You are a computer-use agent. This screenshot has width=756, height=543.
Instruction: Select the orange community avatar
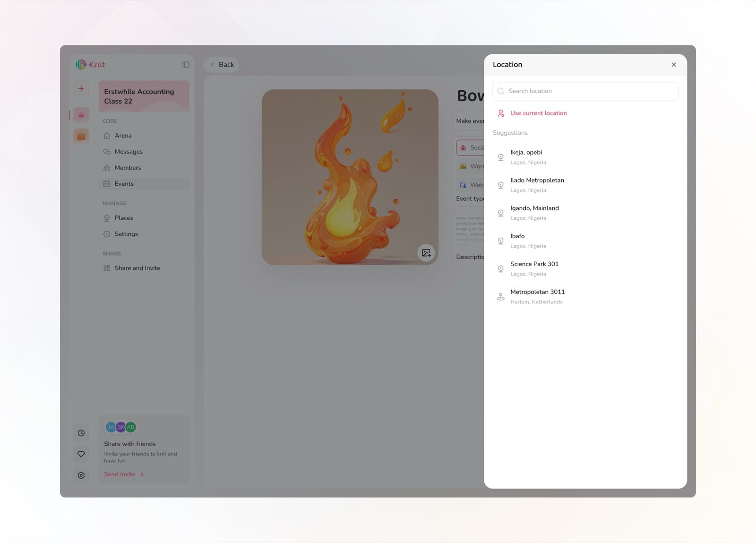pos(81,136)
